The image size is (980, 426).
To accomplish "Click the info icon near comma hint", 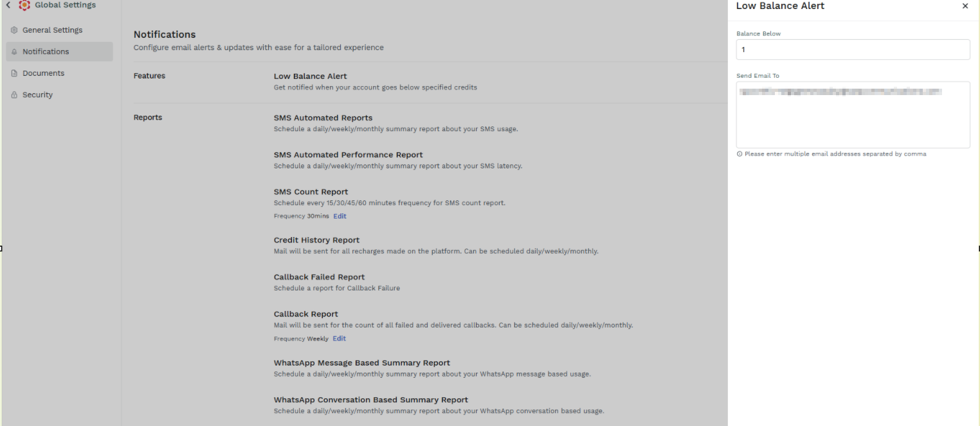I will click(x=740, y=154).
